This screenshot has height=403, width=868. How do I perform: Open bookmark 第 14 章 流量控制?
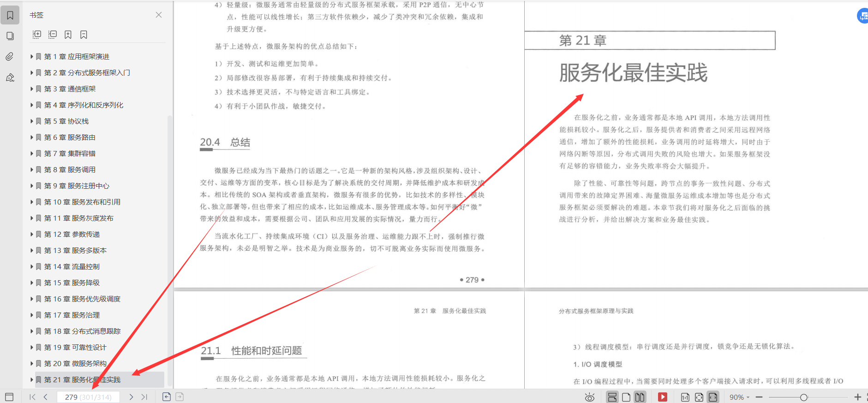click(x=72, y=266)
